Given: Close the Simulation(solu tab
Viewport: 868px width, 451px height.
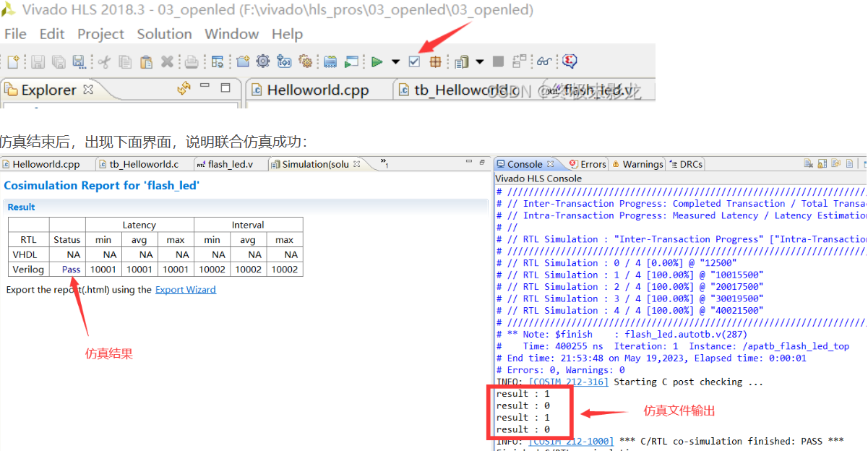Looking at the screenshot, I should (x=357, y=164).
